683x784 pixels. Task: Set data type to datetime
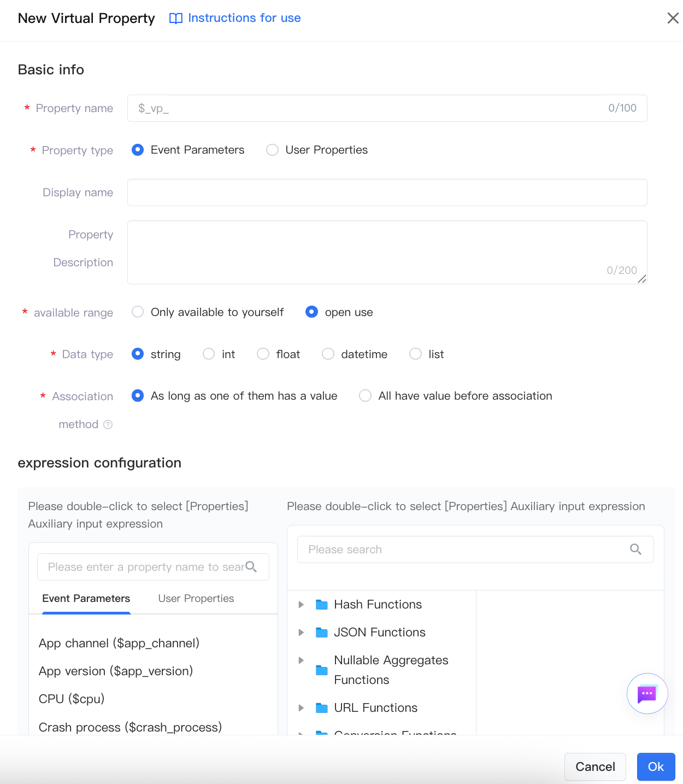click(328, 354)
